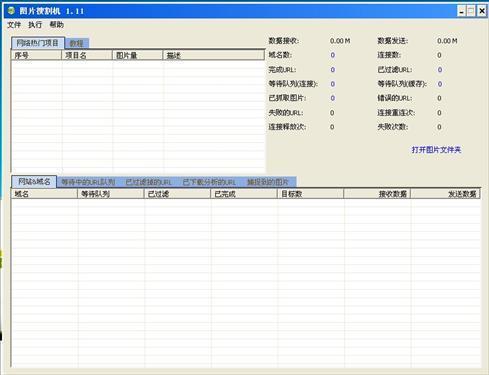Select the 网站&域名 tab

(34, 182)
